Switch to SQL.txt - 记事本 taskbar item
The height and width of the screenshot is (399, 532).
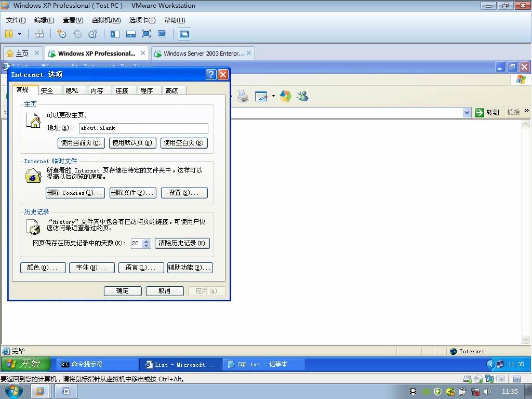click(x=263, y=364)
